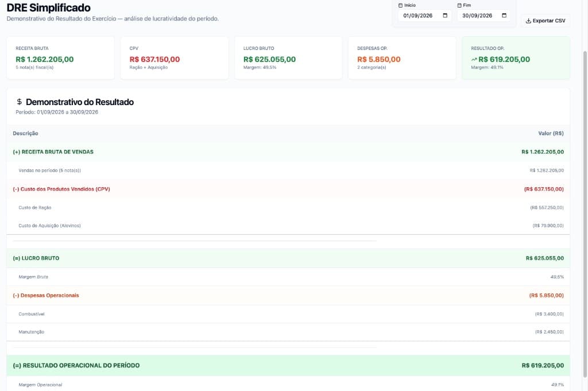The width and height of the screenshot is (588, 391).
Task: Click the Margem Bruta value 49.5% in table
Action: tap(557, 277)
